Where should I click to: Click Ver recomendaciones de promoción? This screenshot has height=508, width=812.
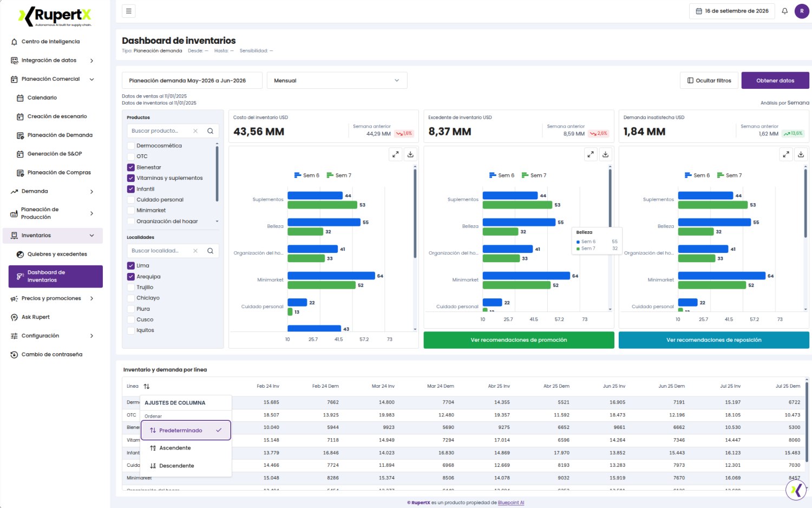pyautogui.click(x=519, y=340)
